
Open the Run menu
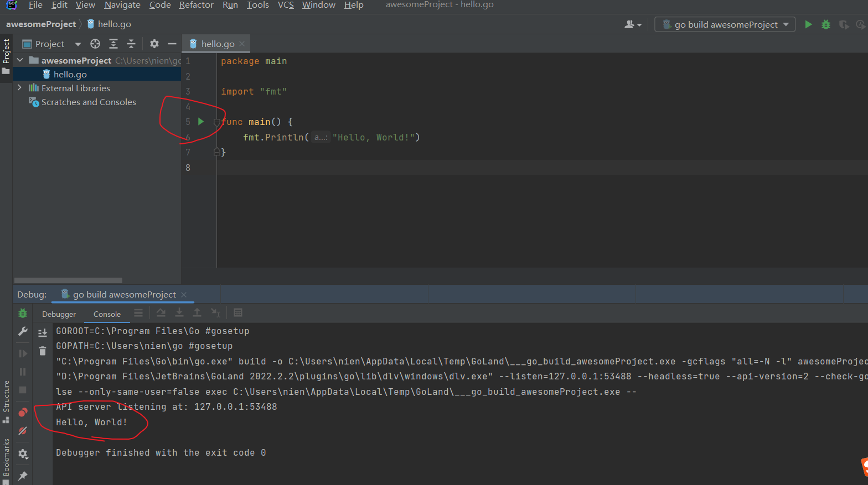click(230, 5)
